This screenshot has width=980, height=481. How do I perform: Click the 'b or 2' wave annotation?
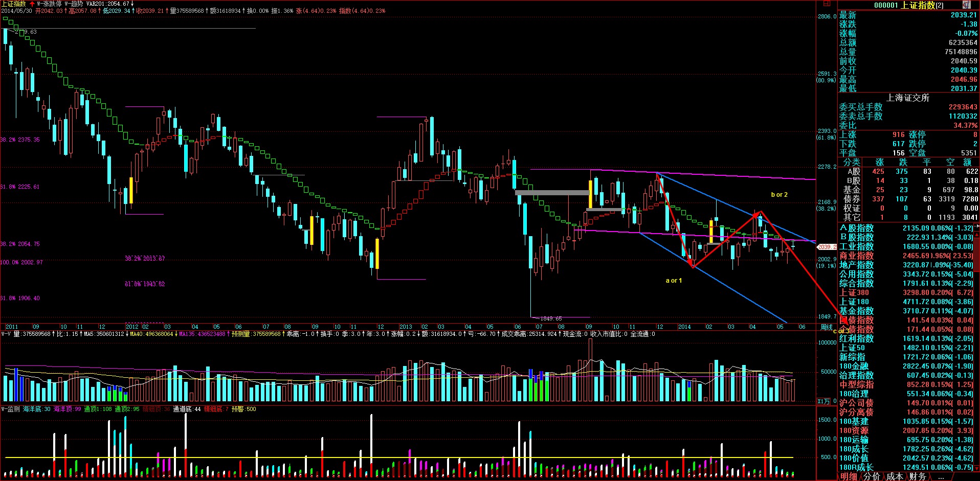click(779, 195)
